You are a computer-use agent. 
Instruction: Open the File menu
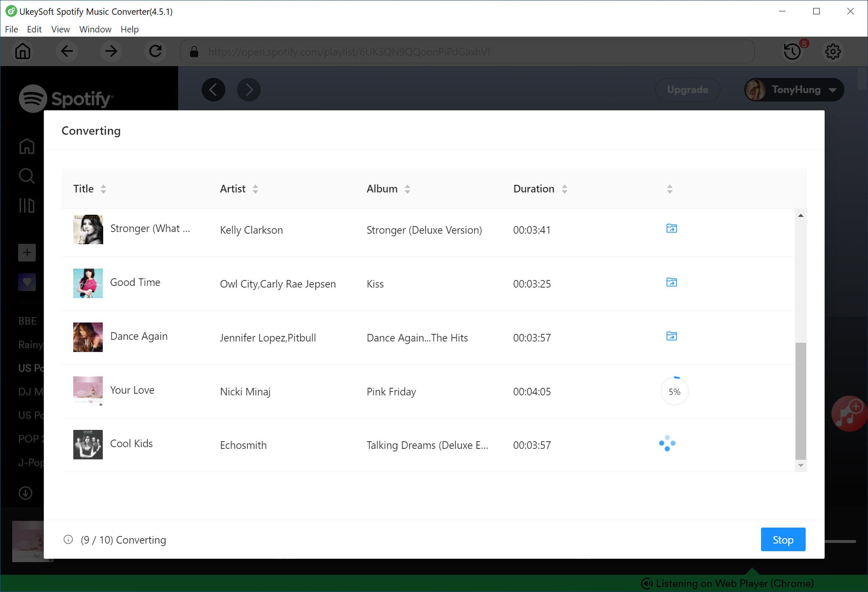[11, 29]
